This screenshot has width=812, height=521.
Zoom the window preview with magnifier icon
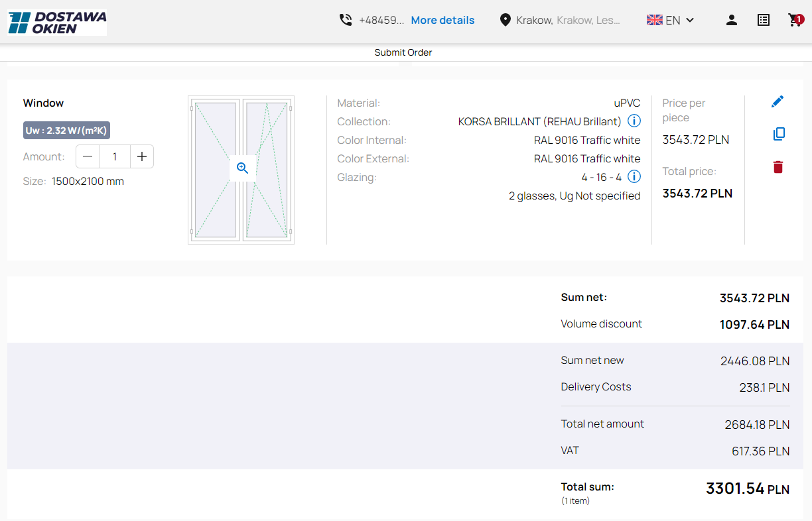point(242,168)
